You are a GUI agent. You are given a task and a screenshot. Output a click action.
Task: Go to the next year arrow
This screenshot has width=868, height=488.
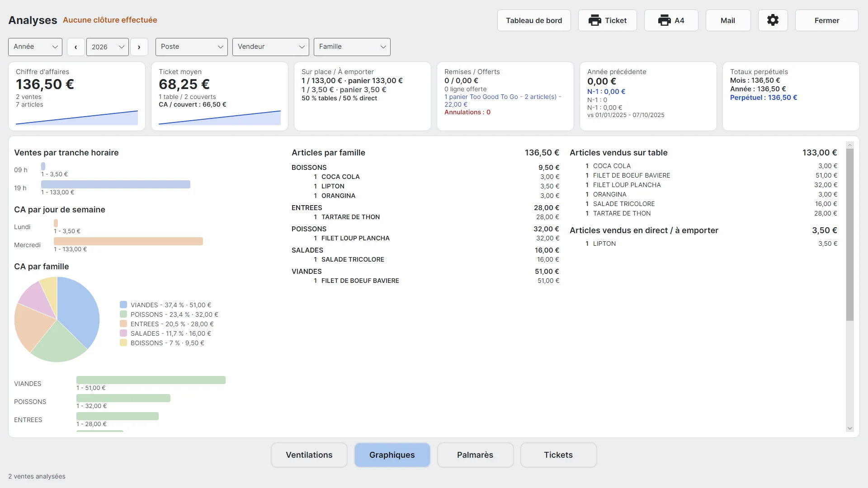(x=139, y=47)
